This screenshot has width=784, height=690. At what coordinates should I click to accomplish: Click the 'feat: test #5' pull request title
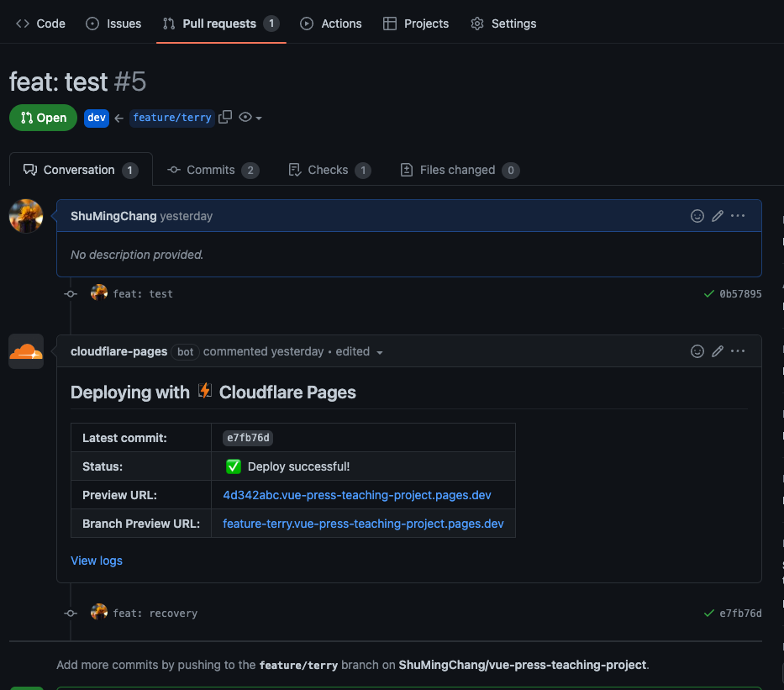tap(77, 82)
